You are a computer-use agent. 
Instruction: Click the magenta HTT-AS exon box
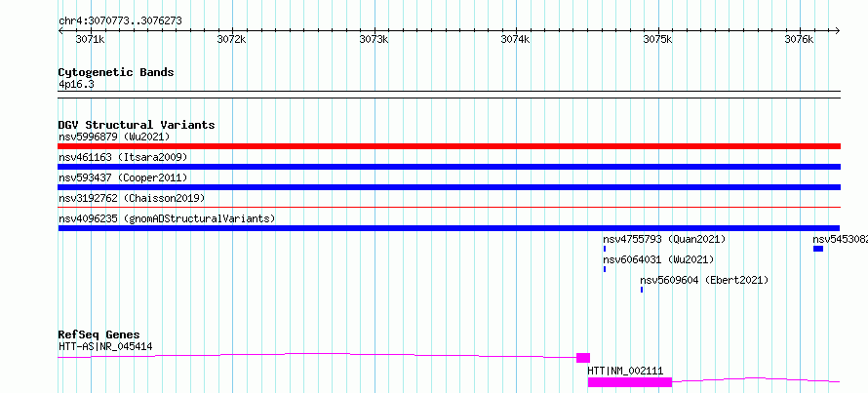tap(583, 358)
